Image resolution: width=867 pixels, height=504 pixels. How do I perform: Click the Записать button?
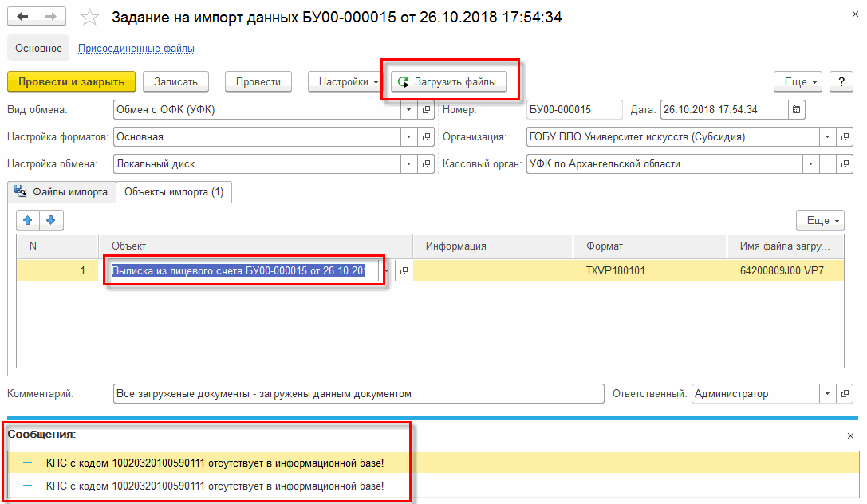point(175,82)
